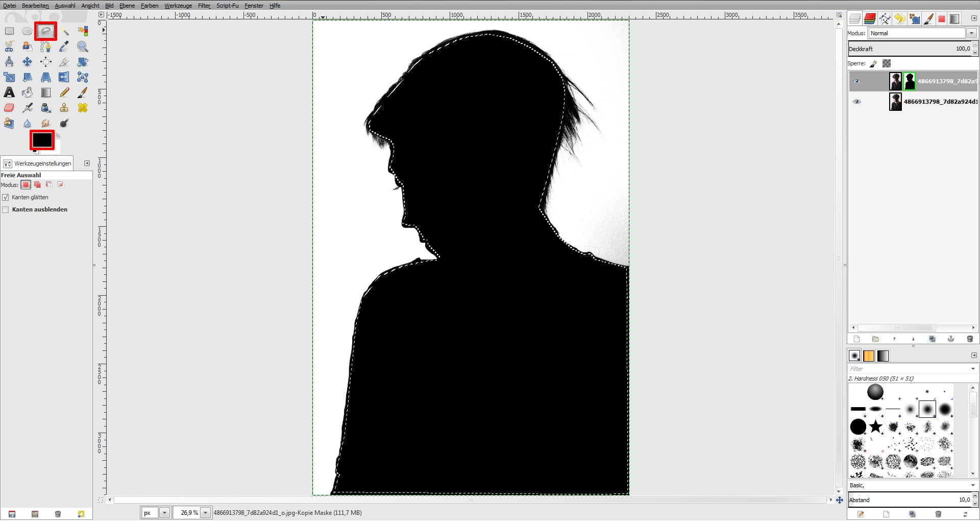Disable the Kanten glätten checkbox
The image size is (980, 521).
tap(6, 197)
